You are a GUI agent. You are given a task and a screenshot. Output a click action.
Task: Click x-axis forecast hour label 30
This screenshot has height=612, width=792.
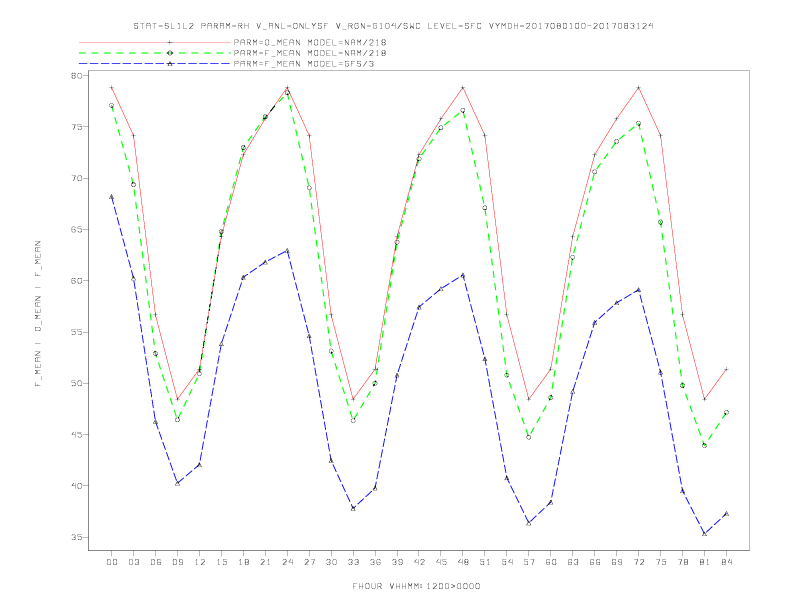tap(331, 562)
